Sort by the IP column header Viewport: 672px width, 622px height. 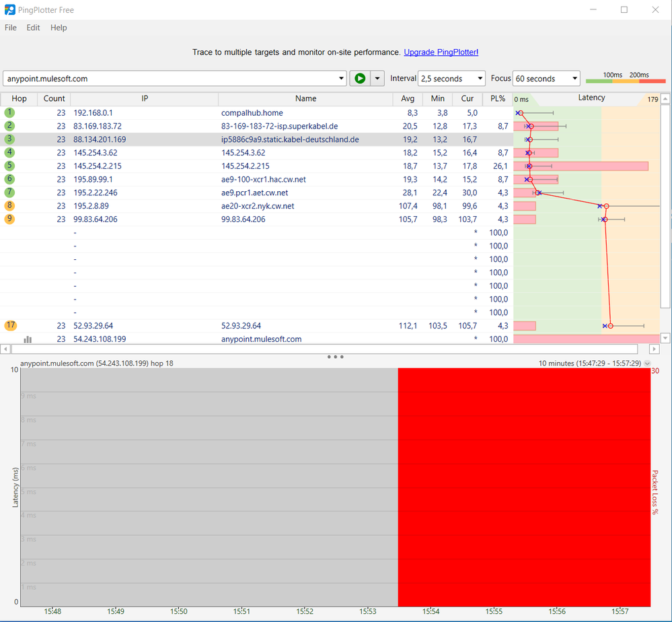[x=145, y=99]
